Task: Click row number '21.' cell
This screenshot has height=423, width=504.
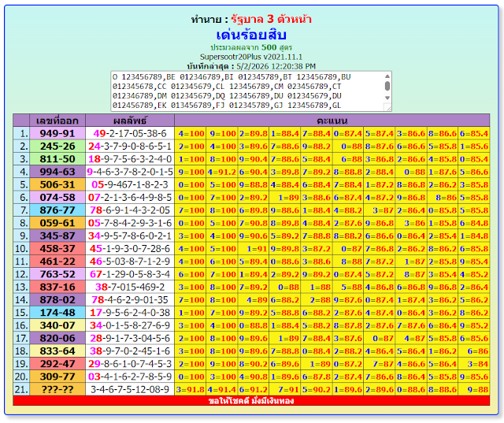Action: click(x=21, y=389)
